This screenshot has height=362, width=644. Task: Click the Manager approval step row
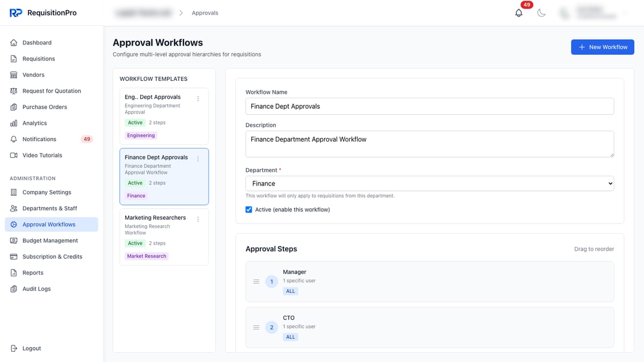click(429, 282)
